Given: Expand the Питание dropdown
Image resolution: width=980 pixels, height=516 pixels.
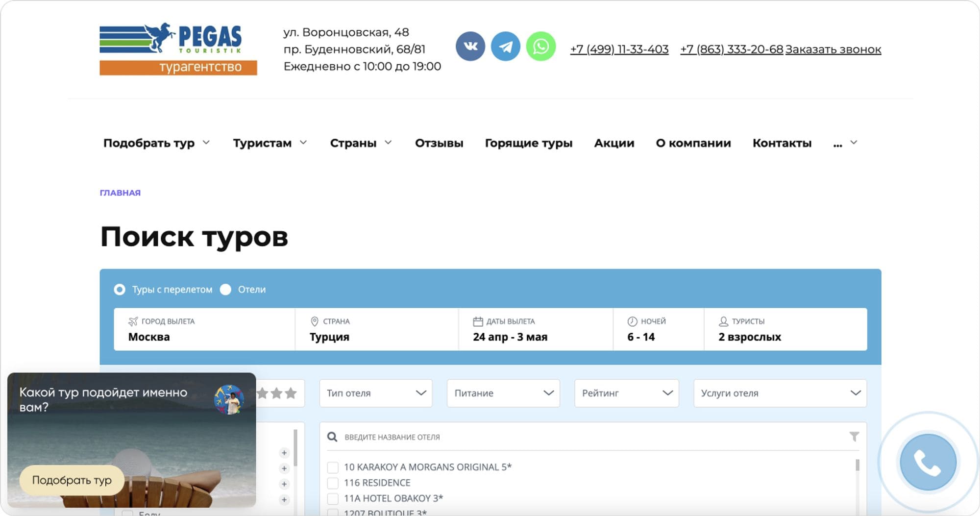Looking at the screenshot, I should coord(503,393).
